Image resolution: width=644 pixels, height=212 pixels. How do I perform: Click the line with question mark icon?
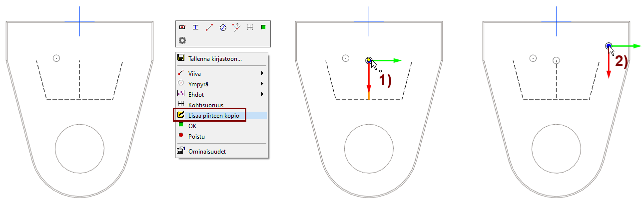236,27
